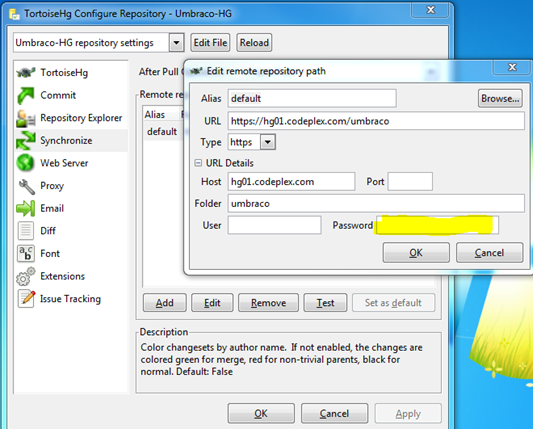Click Cancel in Configure Repository window
The image size is (533, 429).
point(334,413)
